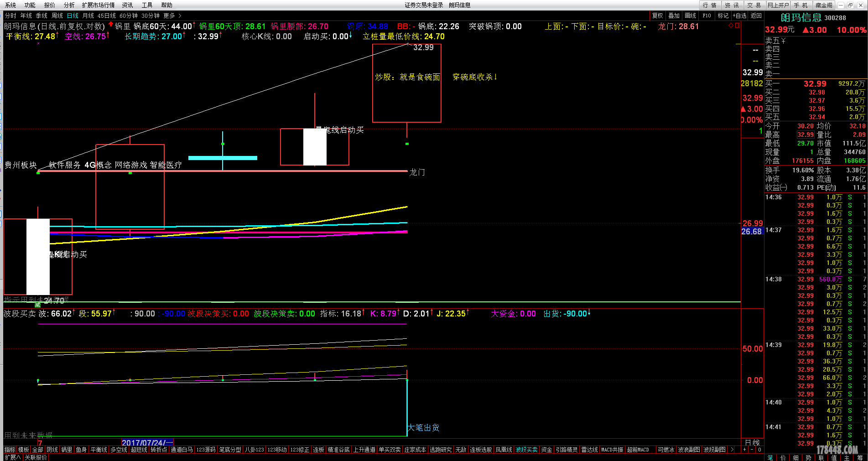Switch chart period to 分时

click(10, 16)
